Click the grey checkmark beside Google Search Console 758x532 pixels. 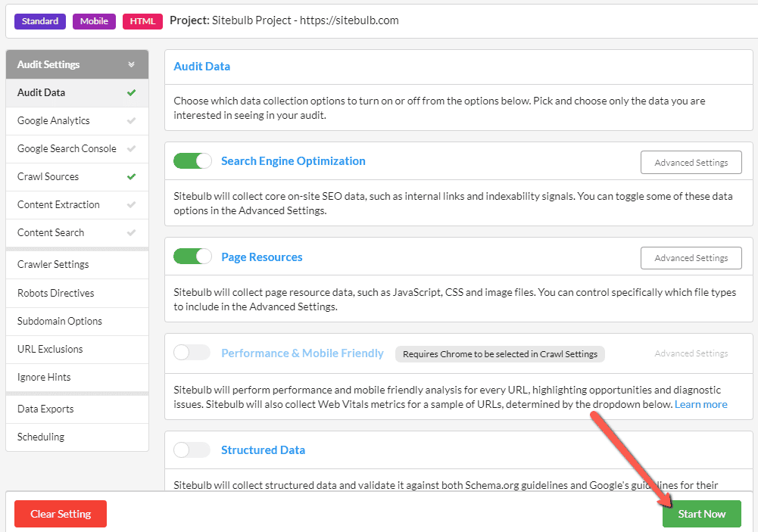tap(131, 149)
